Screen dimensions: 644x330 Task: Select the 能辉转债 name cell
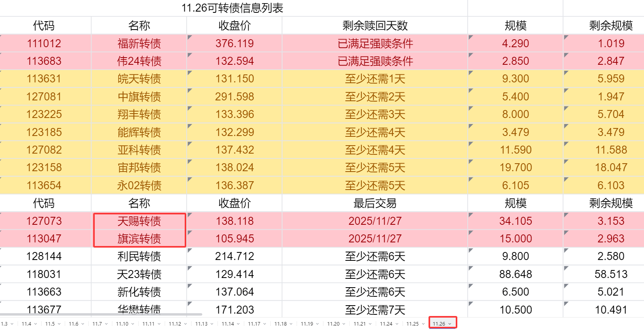click(x=139, y=132)
